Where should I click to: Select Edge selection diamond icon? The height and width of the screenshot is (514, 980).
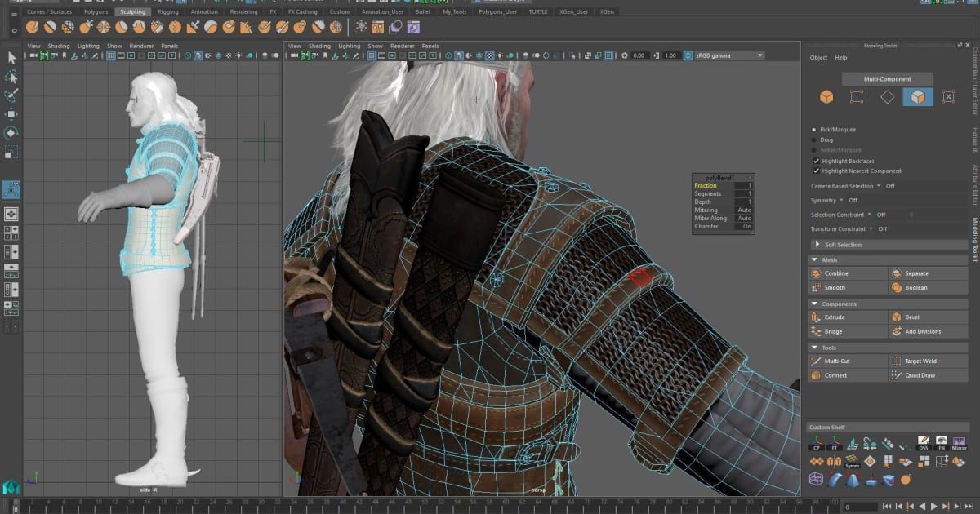[887, 97]
